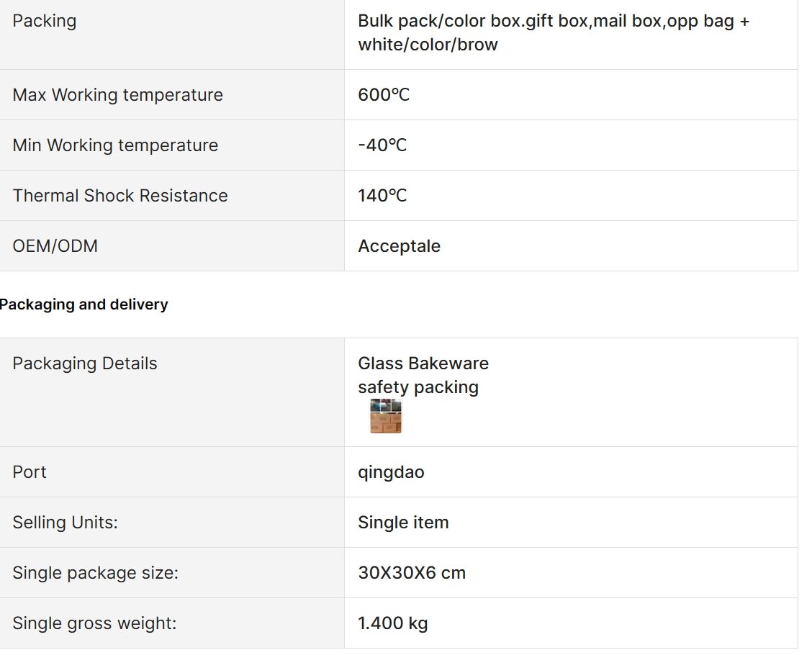Click the qingdao port value
This screenshot has width=812, height=655.
click(x=391, y=472)
